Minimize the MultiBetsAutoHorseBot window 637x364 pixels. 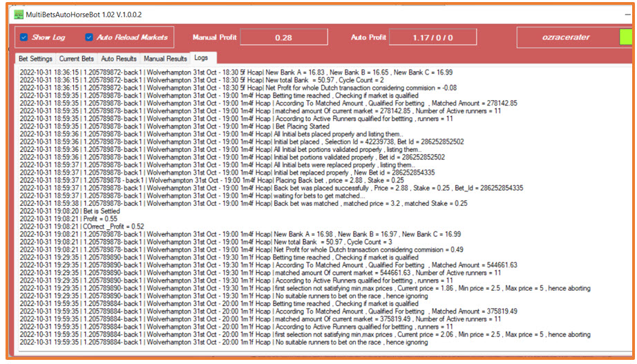click(x=628, y=15)
